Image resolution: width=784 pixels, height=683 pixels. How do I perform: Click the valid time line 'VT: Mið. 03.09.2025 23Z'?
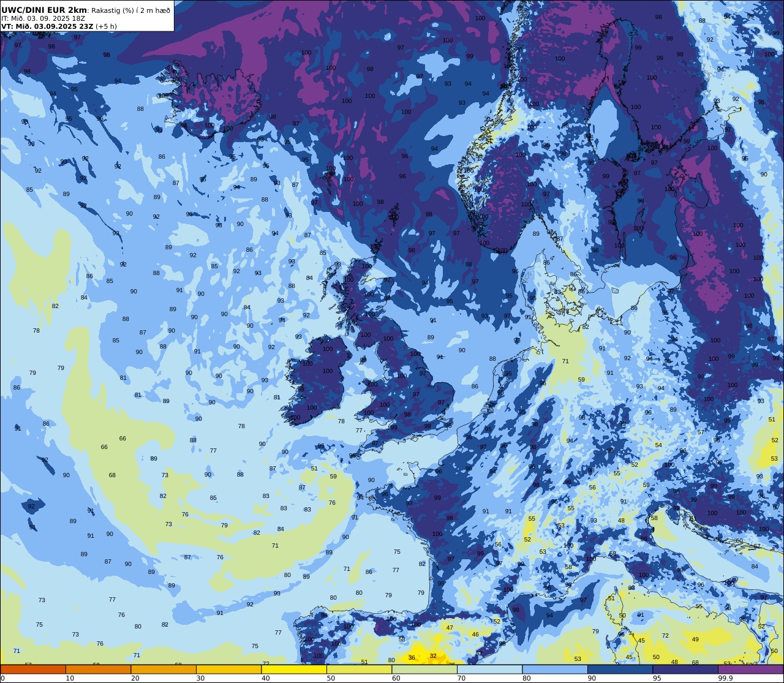[x=47, y=26]
